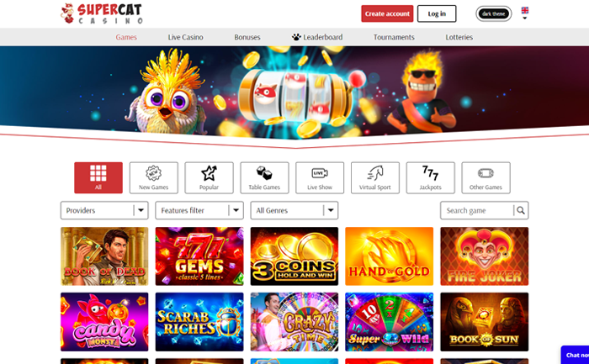Viewport: 589px width, 364px height.
Task: Open the language flag selector
Action: [x=525, y=13]
